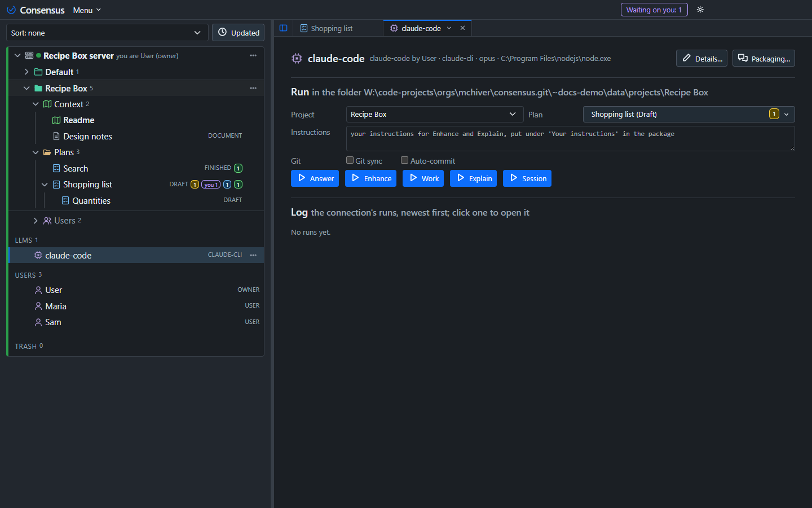The height and width of the screenshot is (508, 812).
Task: Click the claude-code chip icon in sidebar
Action: (38, 255)
